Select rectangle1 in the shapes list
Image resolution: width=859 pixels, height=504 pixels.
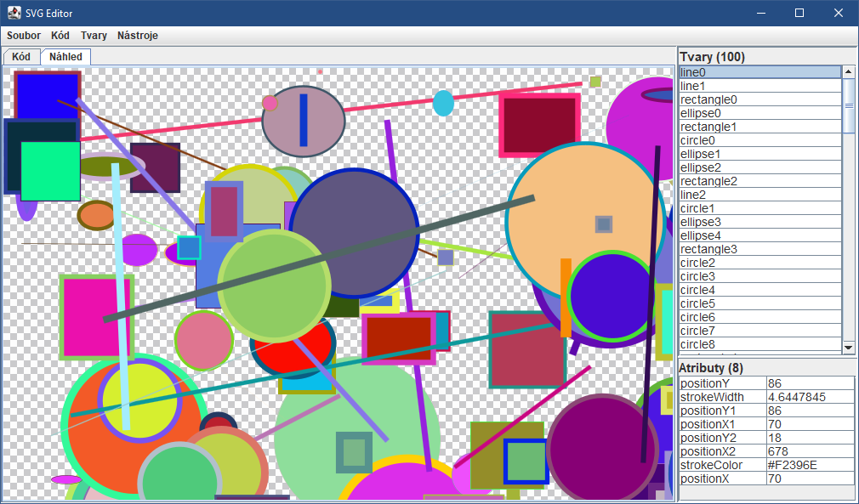coord(759,127)
